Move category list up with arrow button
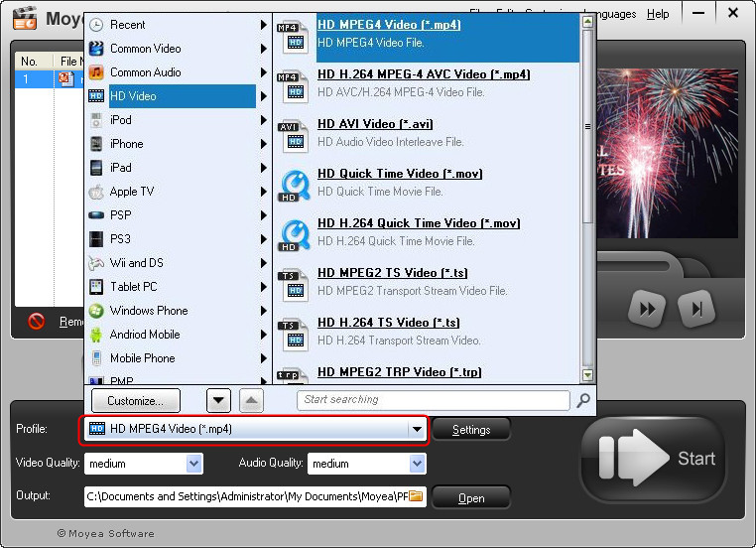Screen dimensions: 756x548 click(252, 400)
